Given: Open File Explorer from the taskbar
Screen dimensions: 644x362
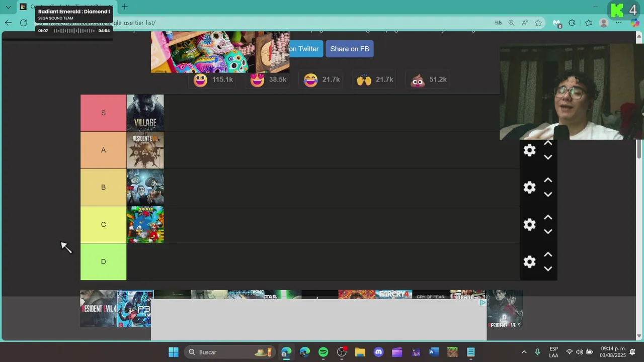Looking at the screenshot, I should point(360,352).
